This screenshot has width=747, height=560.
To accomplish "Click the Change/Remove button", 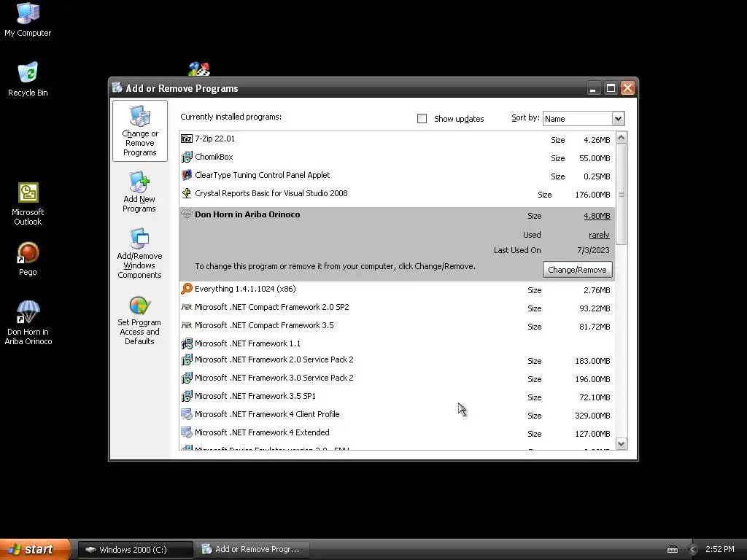I will pos(578,270).
